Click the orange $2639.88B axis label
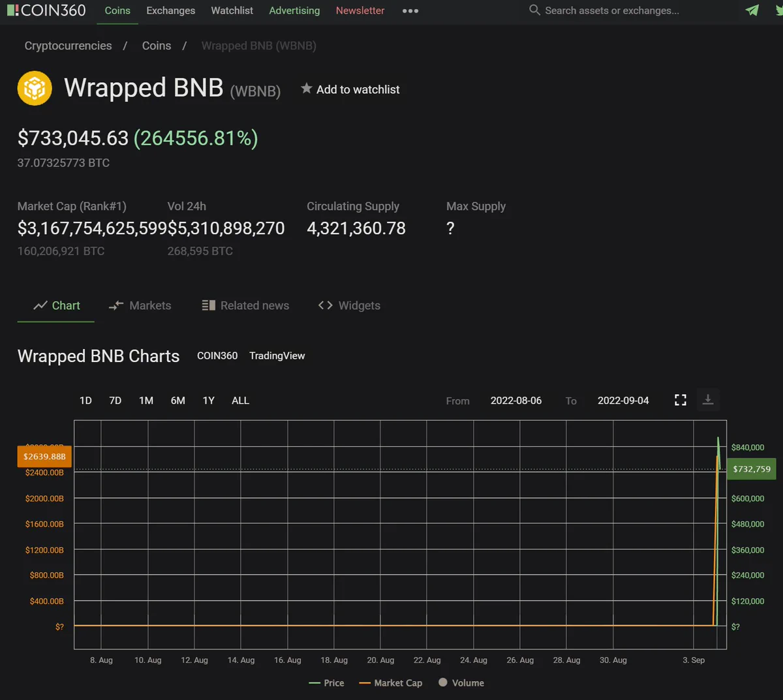The image size is (783, 700). coord(44,457)
